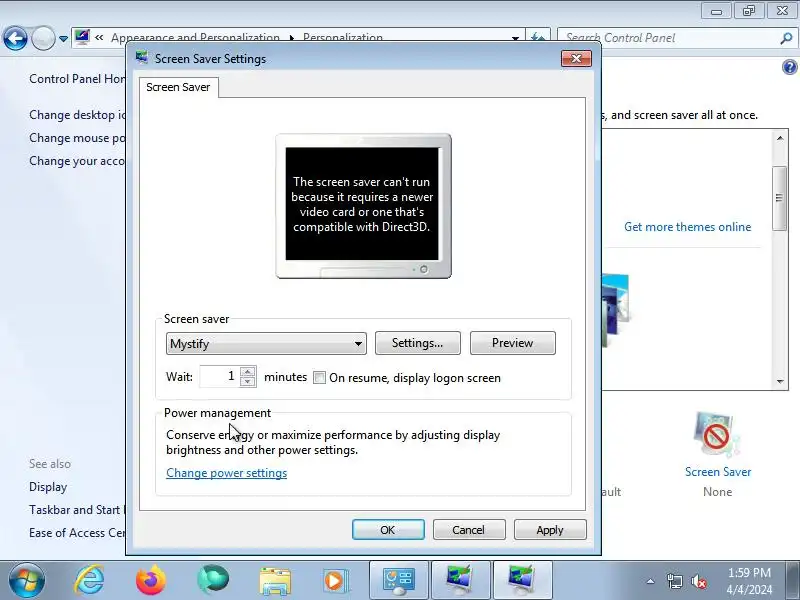Viewport: 800px width, 600px height.
Task: Click the Personalization breadcrumb
Action: pos(343,38)
